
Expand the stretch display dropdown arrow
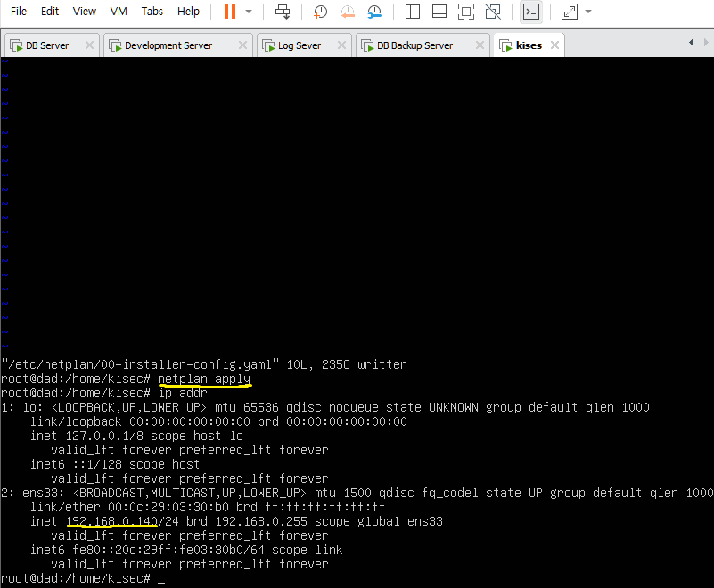(588, 12)
